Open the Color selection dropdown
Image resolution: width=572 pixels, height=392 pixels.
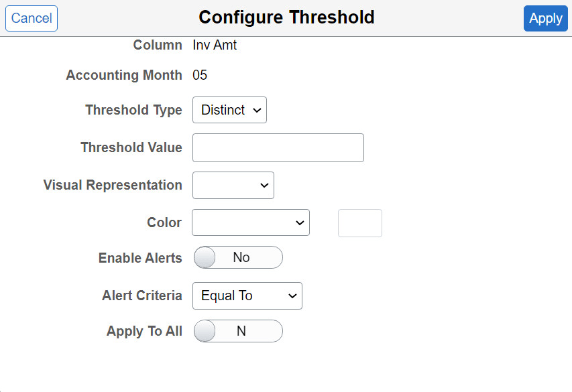click(250, 222)
